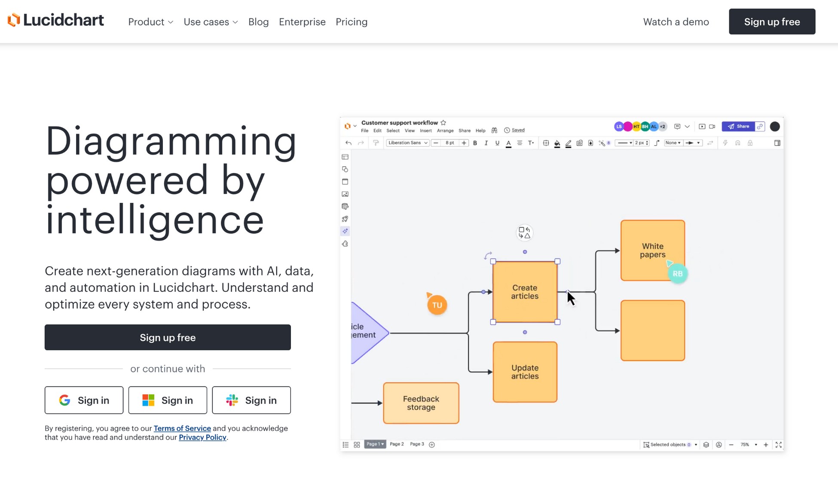Toggle italic text formatting
838x504 pixels.
coord(486,143)
